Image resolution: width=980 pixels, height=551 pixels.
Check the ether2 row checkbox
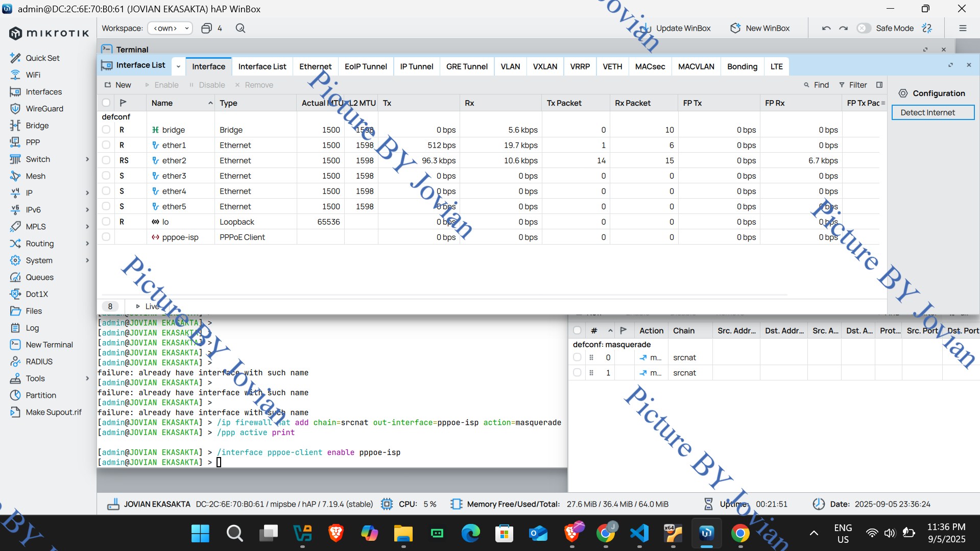[106, 160]
